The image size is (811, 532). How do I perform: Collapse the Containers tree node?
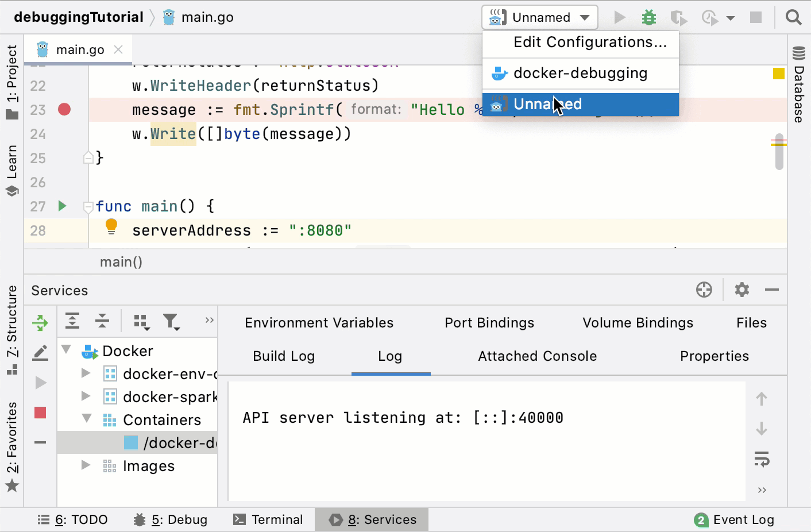(86, 419)
